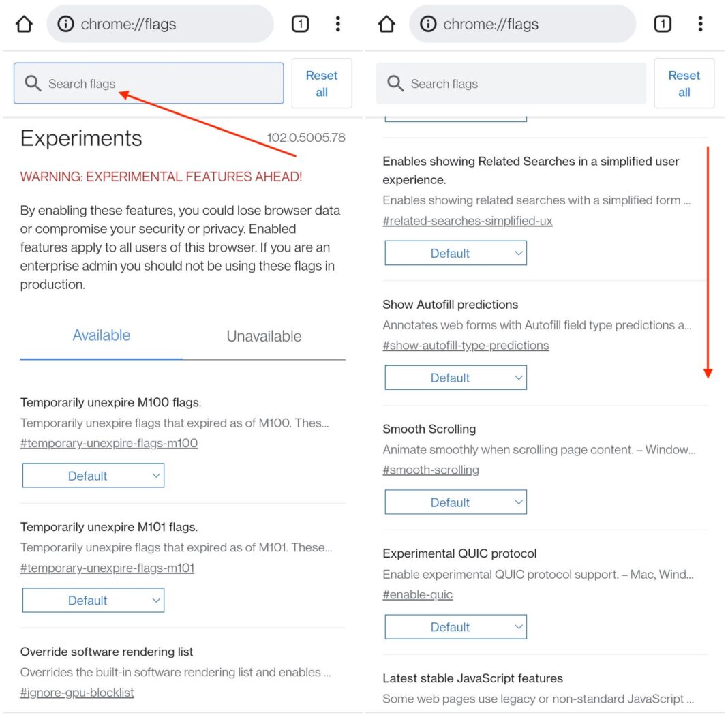Change the Show Autofill predictions setting from Default

[455, 377]
